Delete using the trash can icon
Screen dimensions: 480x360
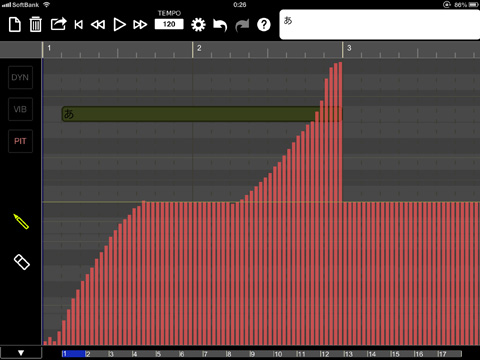[36, 25]
